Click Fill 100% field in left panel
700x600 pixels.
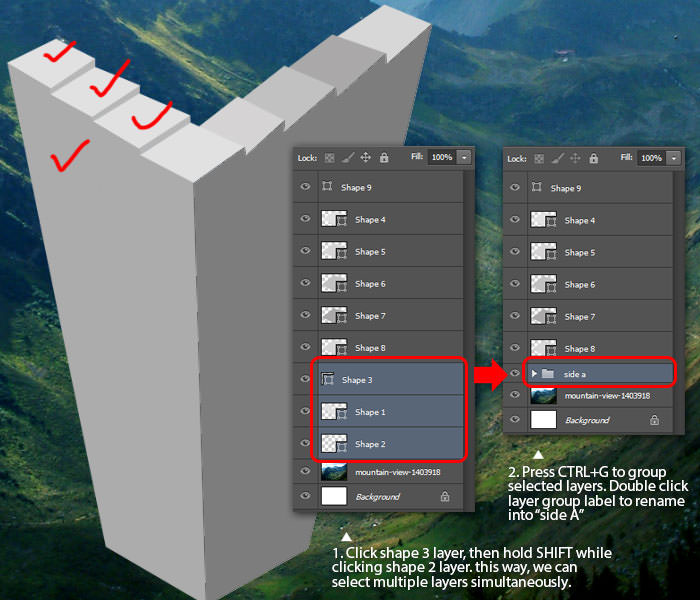tap(442, 157)
